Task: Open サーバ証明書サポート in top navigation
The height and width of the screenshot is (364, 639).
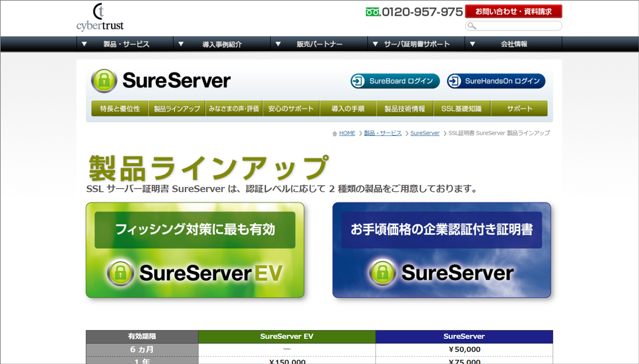Action: point(416,44)
